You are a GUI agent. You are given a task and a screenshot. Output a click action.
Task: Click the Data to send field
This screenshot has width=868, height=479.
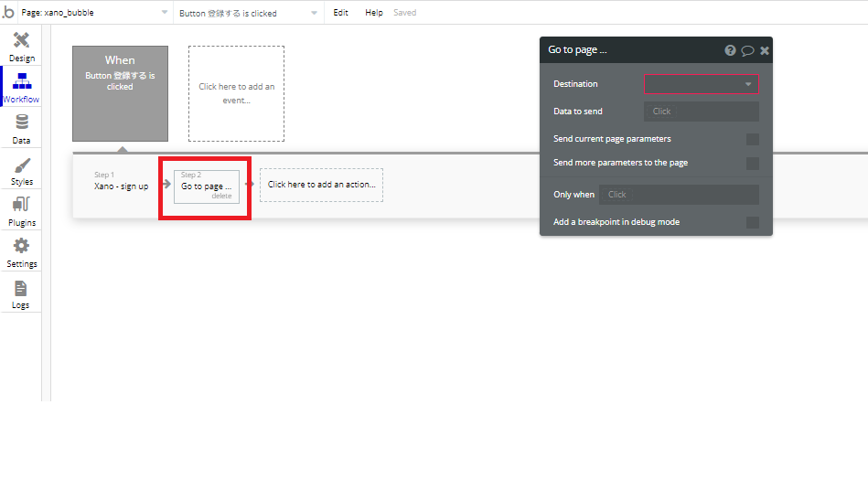click(702, 112)
